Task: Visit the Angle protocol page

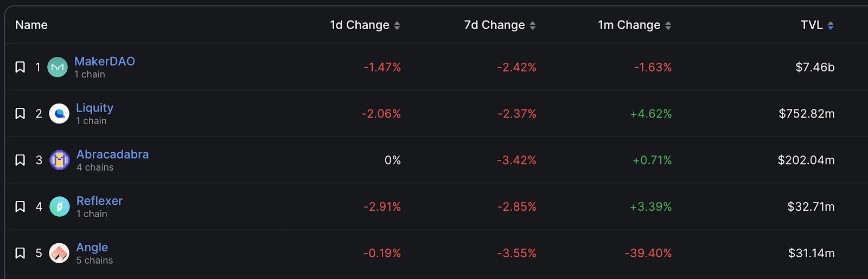Action: [92, 248]
